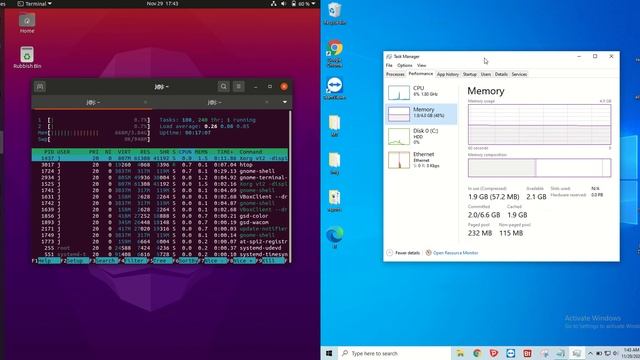Select Disk 0 (C:) in performance sidebar

[421, 136]
